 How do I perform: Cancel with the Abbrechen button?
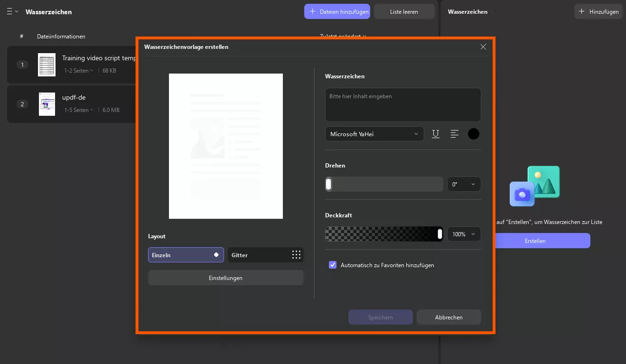(449, 317)
